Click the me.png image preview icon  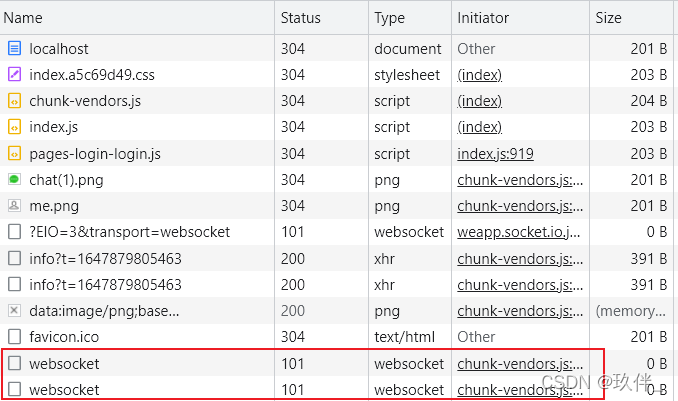coord(14,205)
